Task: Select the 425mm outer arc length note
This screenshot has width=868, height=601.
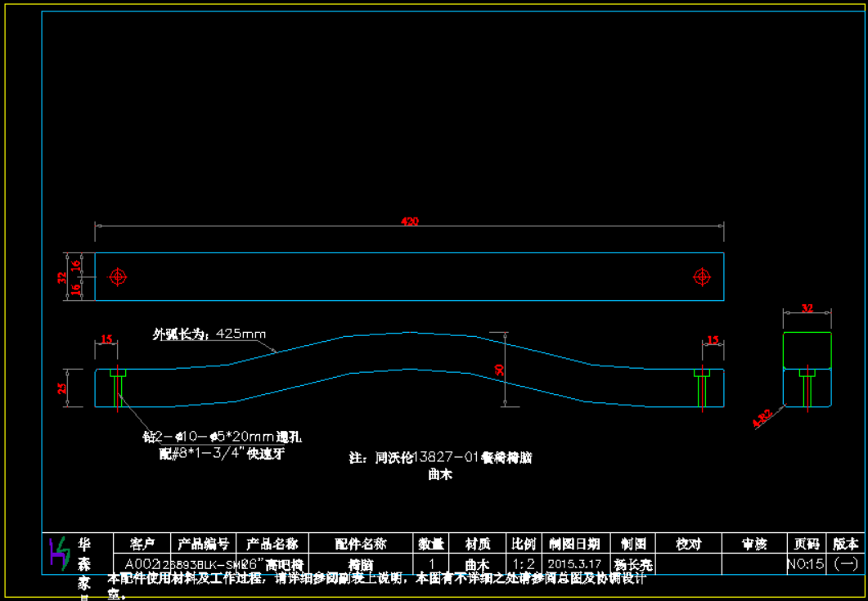Action: coord(209,334)
